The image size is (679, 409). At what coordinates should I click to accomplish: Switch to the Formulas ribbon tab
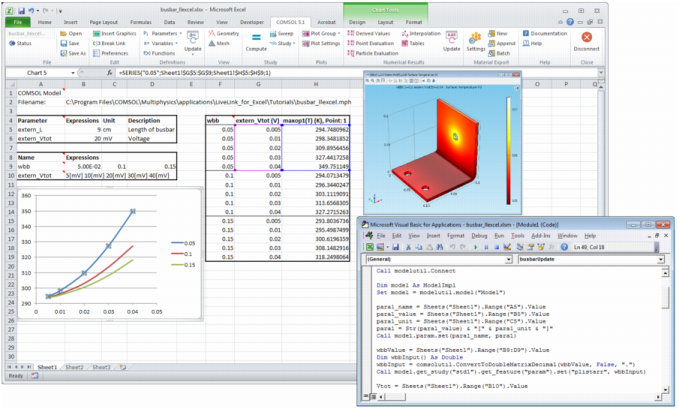141,22
